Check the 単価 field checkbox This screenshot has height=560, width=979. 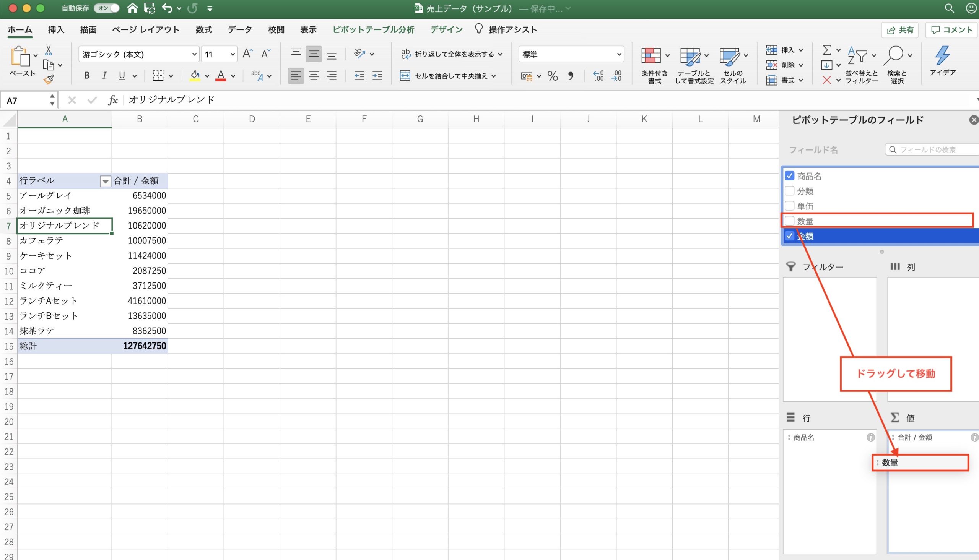pyautogui.click(x=789, y=206)
